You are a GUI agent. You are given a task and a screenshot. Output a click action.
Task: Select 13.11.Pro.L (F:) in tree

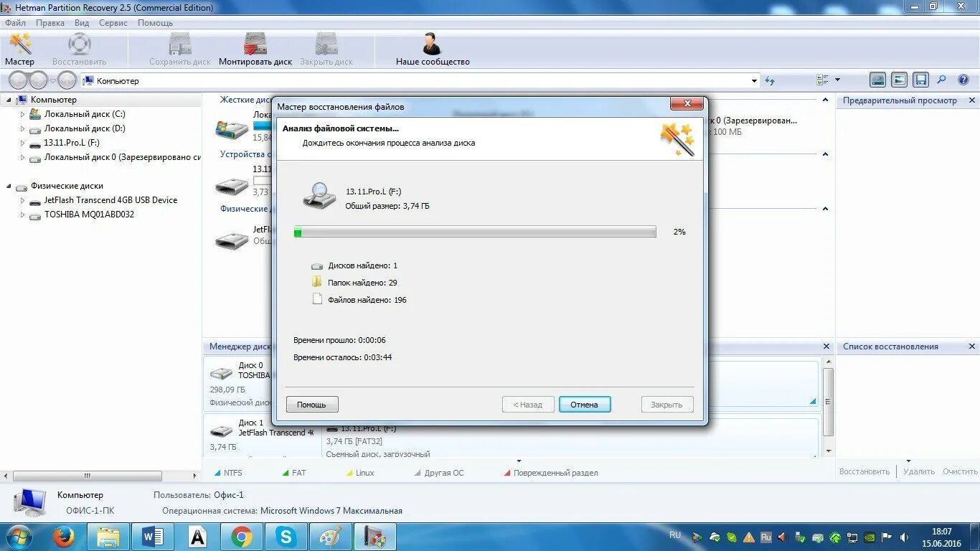pos(72,143)
